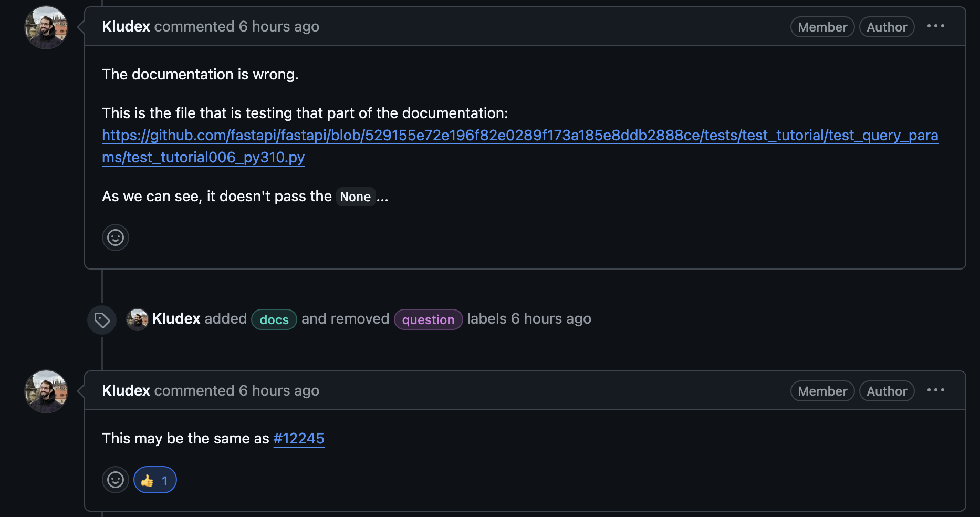Click the second comment's '6 hours ago' timestamp
The width and height of the screenshot is (980, 517).
279,391
